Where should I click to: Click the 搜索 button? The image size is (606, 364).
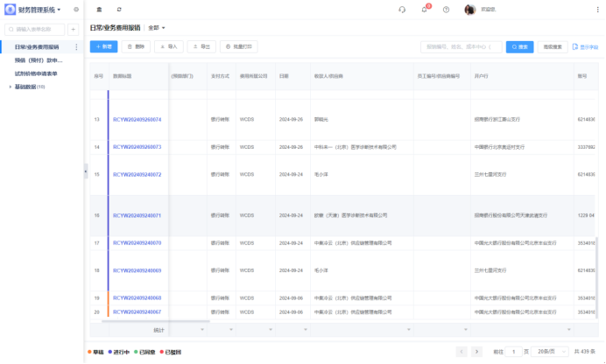[x=519, y=46]
